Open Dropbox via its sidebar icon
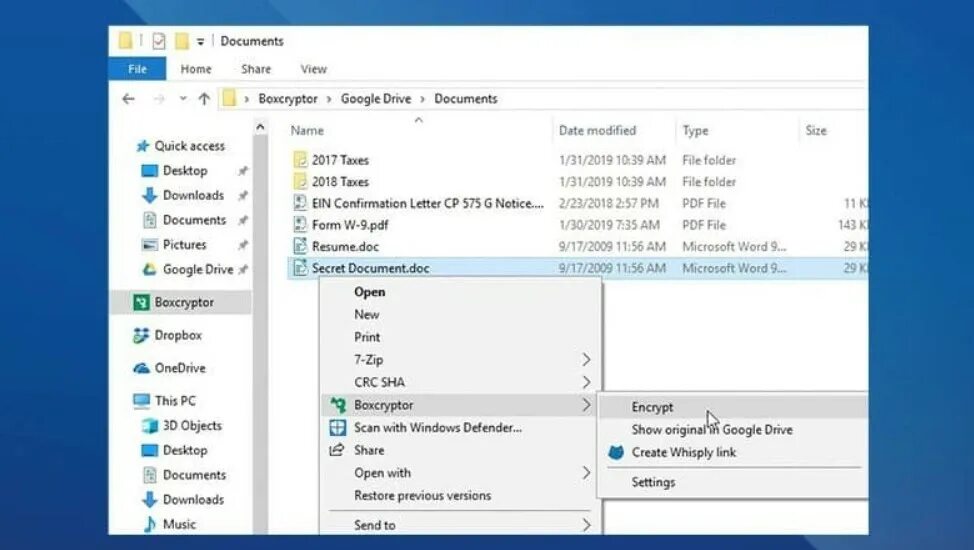974x550 pixels. tap(141, 335)
